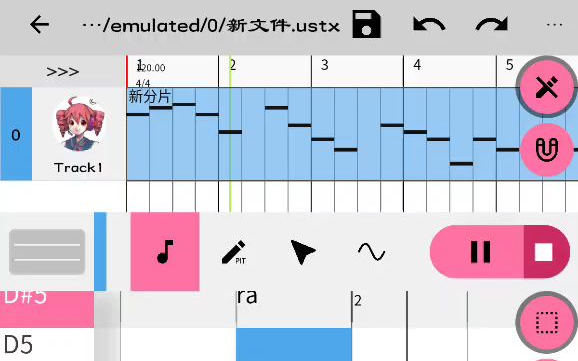The width and height of the screenshot is (578, 361).
Task: Expand the track panel with >>>
Action: pos(63,72)
